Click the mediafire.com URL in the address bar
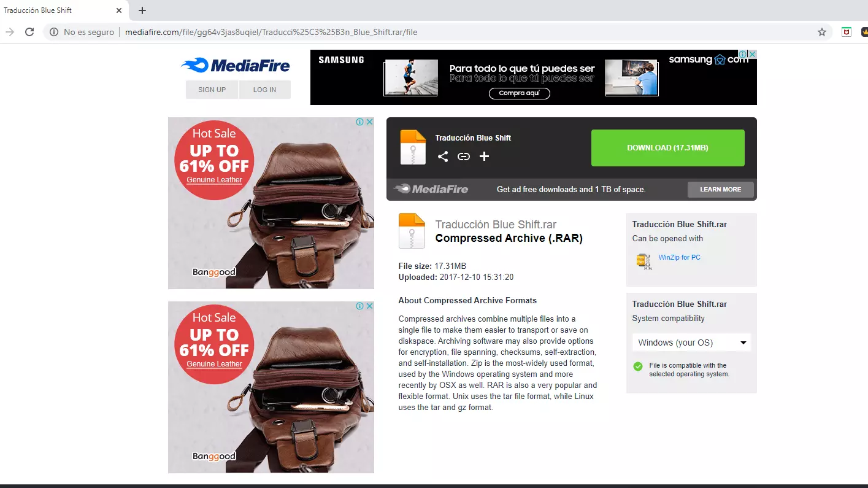This screenshot has width=868, height=488. coord(271,32)
